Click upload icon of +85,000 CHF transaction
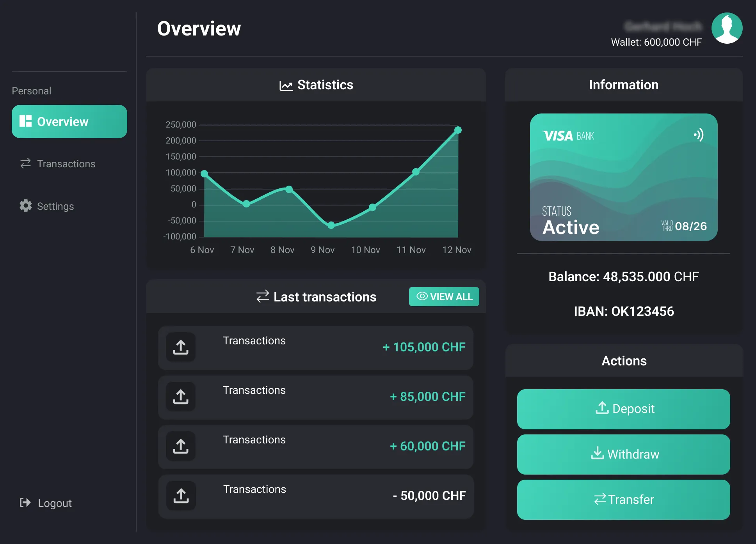Viewport: 756px width, 544px height. point(181,397)
